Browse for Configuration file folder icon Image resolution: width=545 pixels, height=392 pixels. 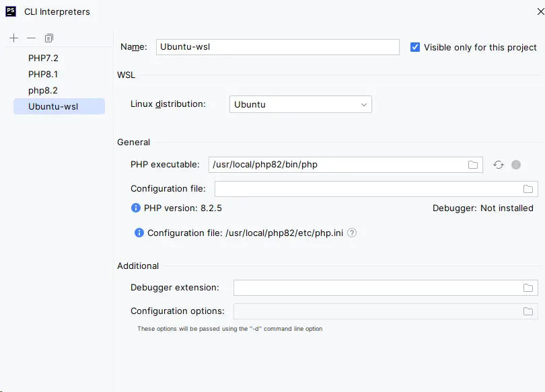[528, 189]
